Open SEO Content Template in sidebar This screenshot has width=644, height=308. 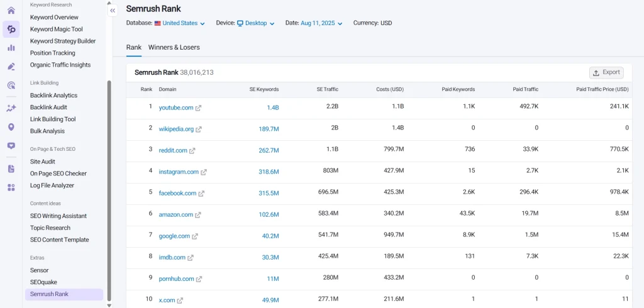(60, 240)
